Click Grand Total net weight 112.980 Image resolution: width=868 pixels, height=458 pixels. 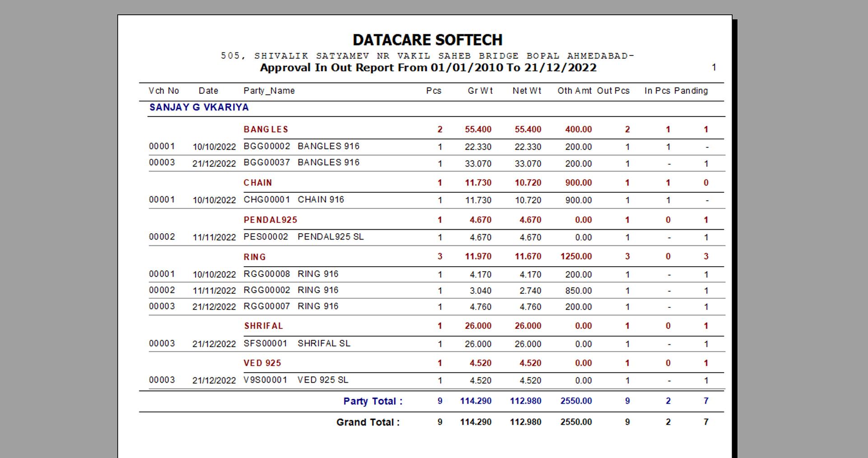pos(526,422)
